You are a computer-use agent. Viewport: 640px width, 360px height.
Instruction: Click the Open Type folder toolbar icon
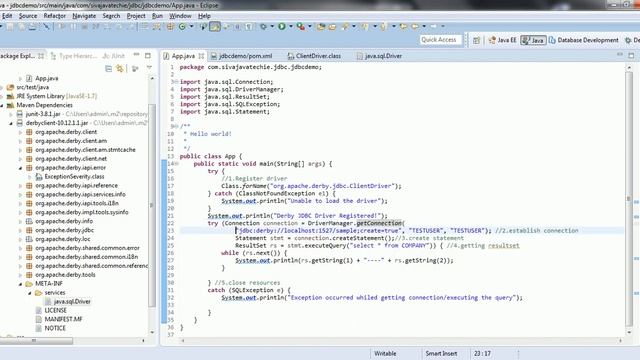coord(321,27)
